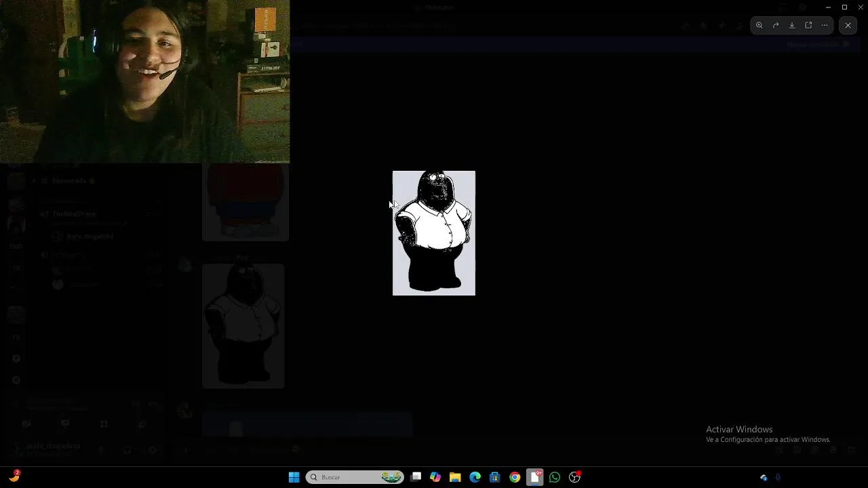Minimize the application window
Viewport: 868px width, 488px height.
828,7
